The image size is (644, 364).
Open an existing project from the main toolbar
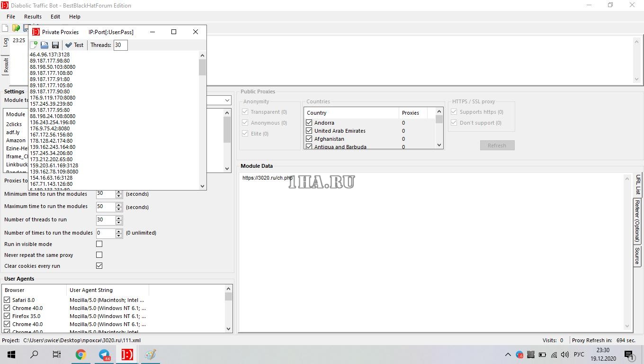[16, 28]
